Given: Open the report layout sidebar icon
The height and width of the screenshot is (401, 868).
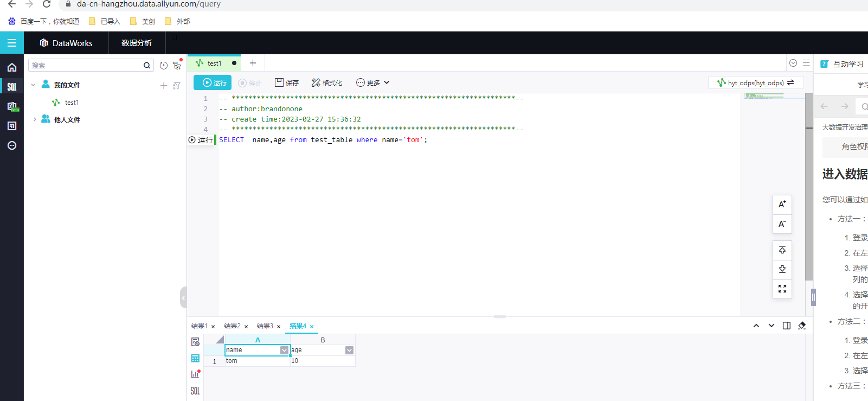Looking at the screenshot, I should pyautogui.click(x=12, y=126).
